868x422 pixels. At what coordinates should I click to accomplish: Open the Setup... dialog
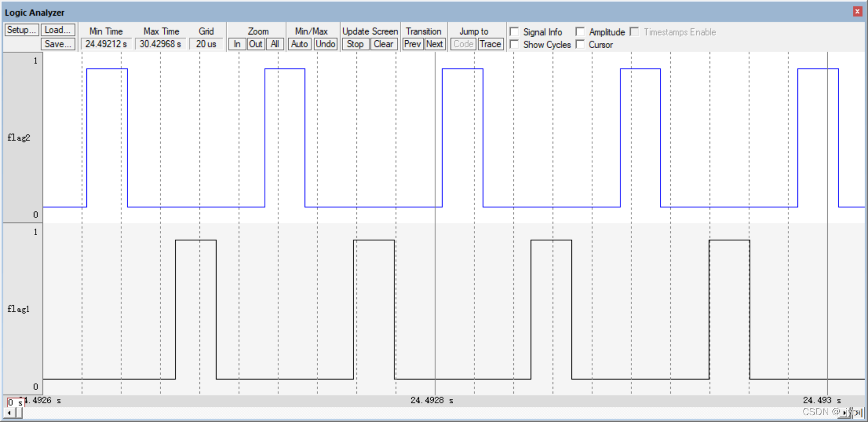(21, 30)
